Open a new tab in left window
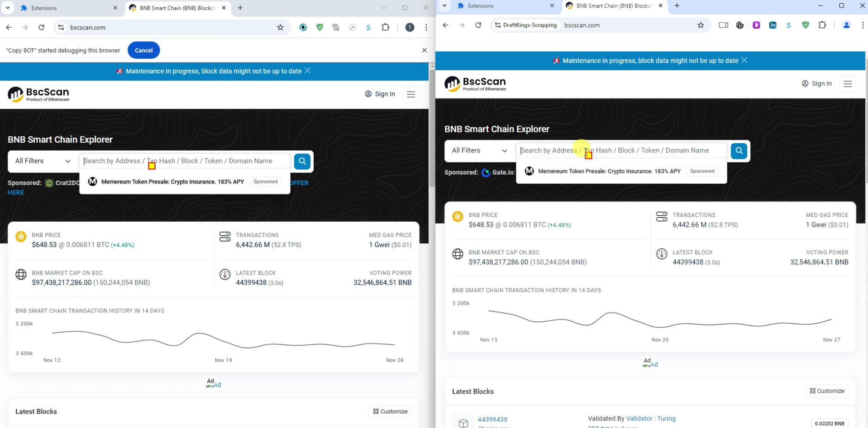 240,8
